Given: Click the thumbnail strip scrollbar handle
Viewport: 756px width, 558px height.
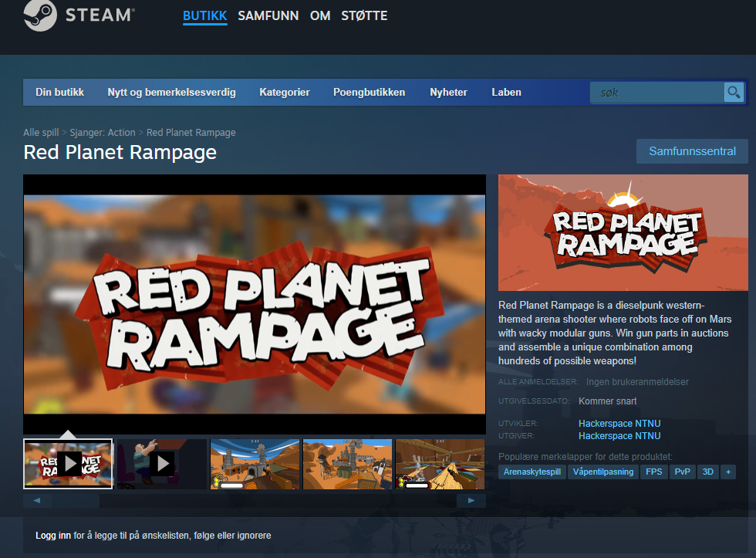Looking at the screenshot, I should point(76,501).
